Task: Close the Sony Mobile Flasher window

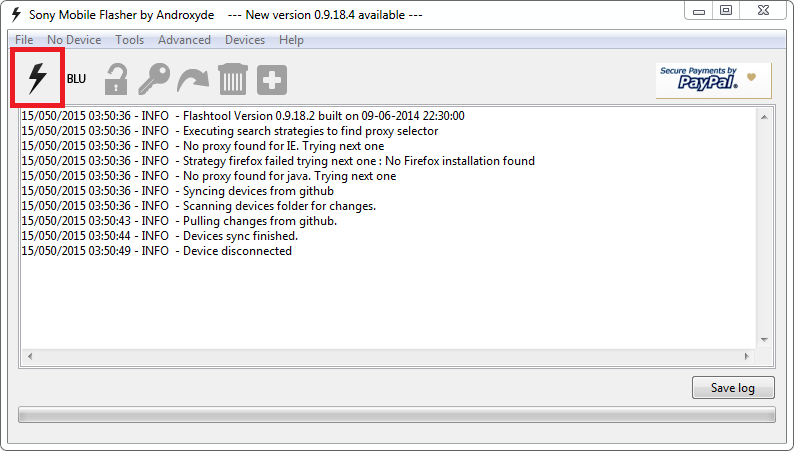Action: point(764,11)
